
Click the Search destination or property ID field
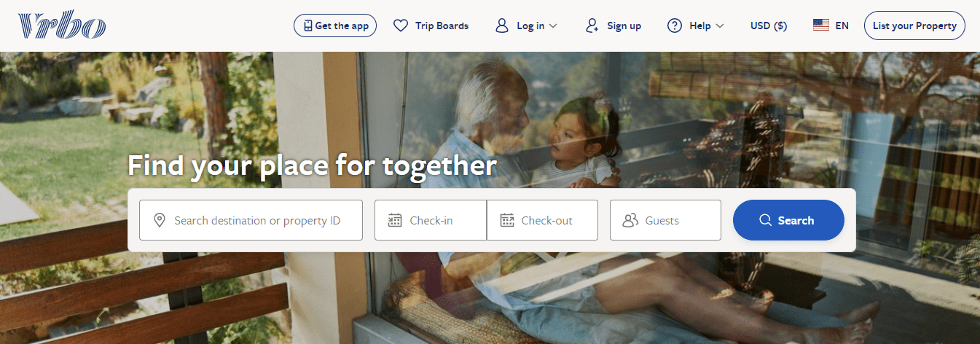point(251,220)
